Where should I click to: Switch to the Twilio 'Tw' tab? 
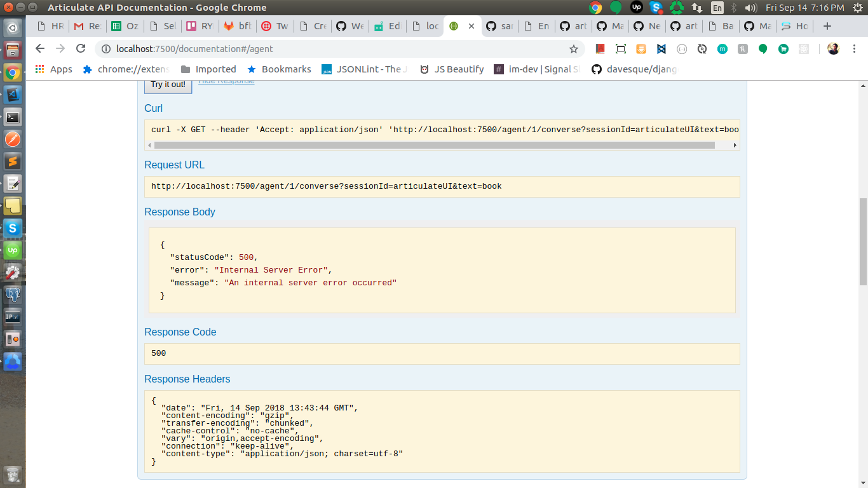tap(274, 26)
